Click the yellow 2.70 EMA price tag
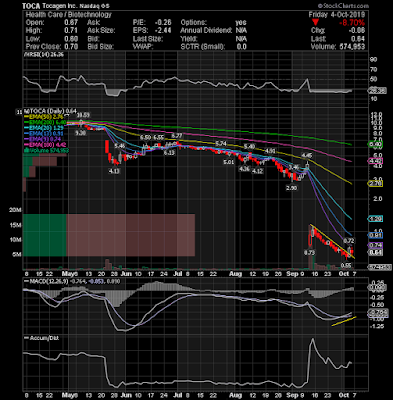 (x=375, y=184)
